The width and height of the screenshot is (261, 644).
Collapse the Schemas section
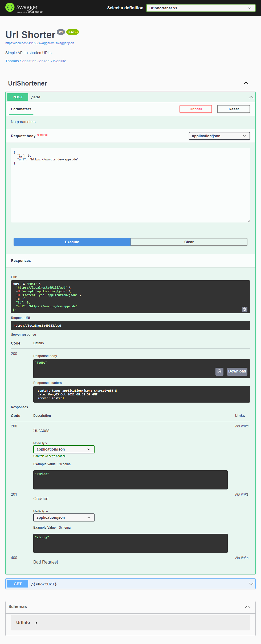click(x=247, y=607)
